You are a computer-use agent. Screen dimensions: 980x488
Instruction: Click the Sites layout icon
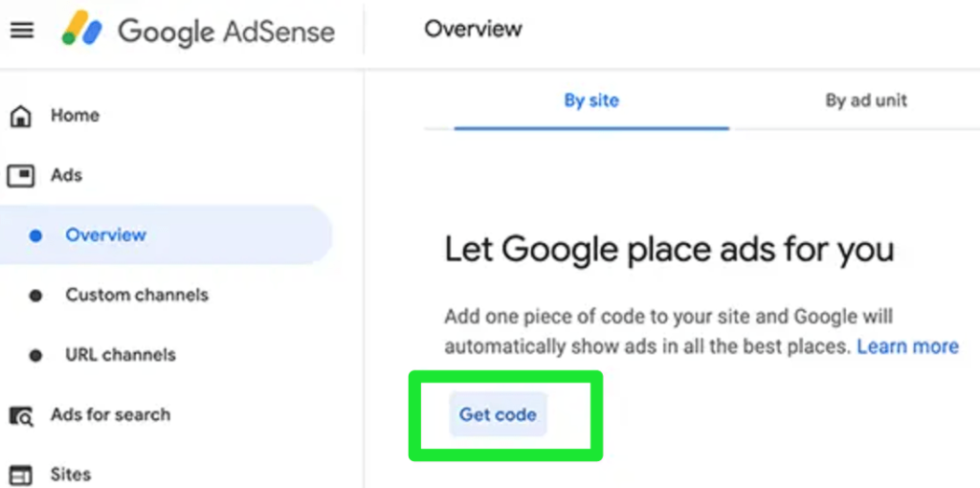21,475
